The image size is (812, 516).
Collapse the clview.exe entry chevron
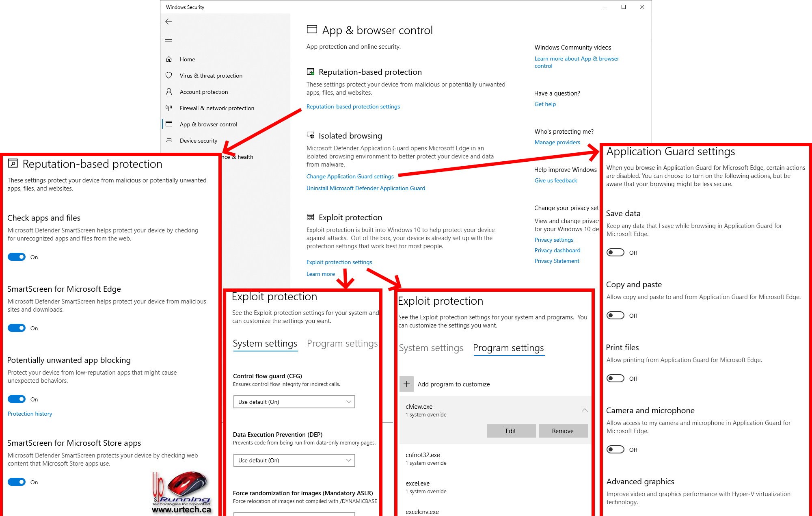(x=584, y=410)
